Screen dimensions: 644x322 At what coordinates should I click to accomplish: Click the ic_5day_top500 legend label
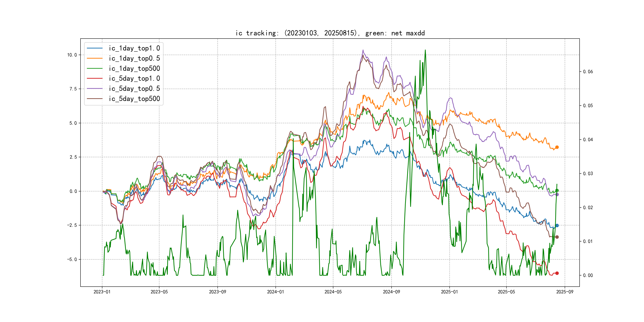[x=134, y=99]
